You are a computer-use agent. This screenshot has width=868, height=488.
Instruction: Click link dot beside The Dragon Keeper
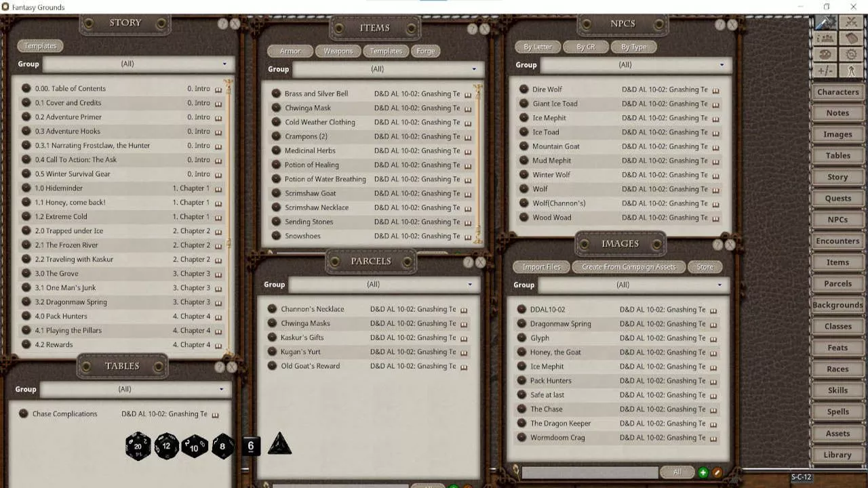pyautogui.click(x=521, y=423)
